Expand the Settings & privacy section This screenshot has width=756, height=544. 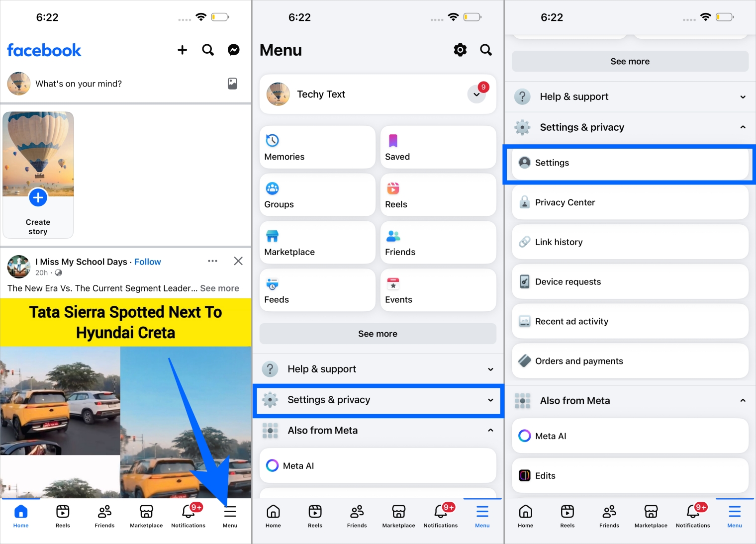click(378, 400)
